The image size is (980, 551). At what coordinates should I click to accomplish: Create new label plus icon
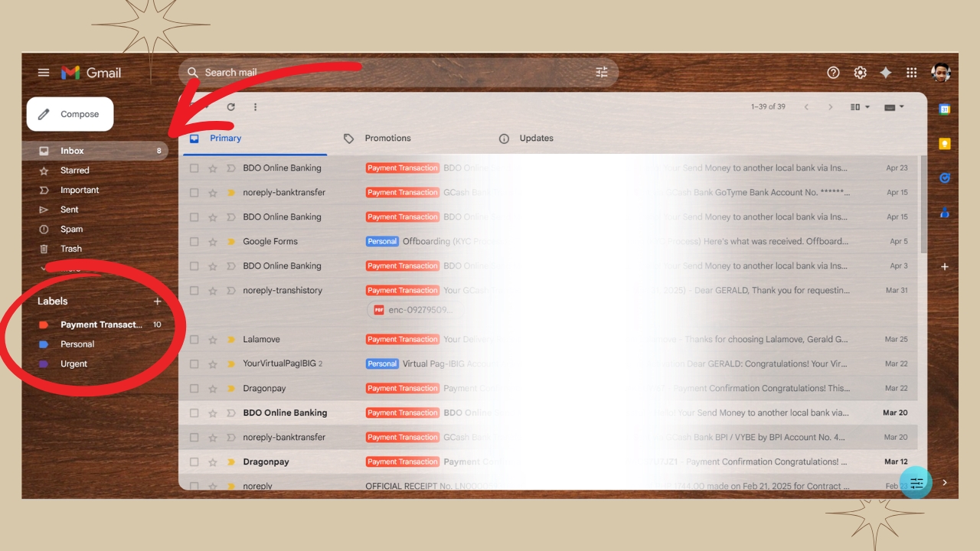point(157,302)
